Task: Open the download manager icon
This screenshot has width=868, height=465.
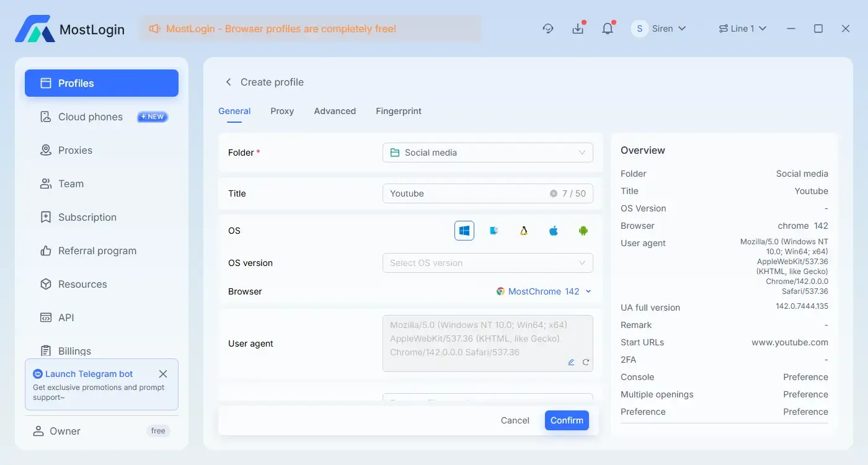Action: 578,28
